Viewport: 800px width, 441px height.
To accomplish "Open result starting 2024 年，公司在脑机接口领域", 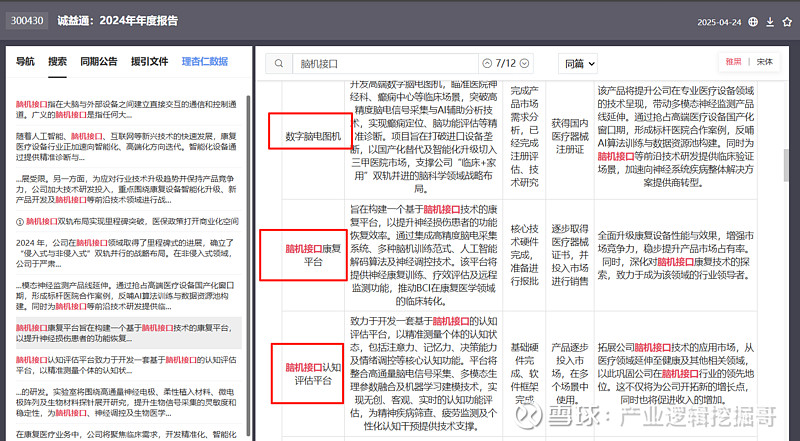I will point(127,253).
